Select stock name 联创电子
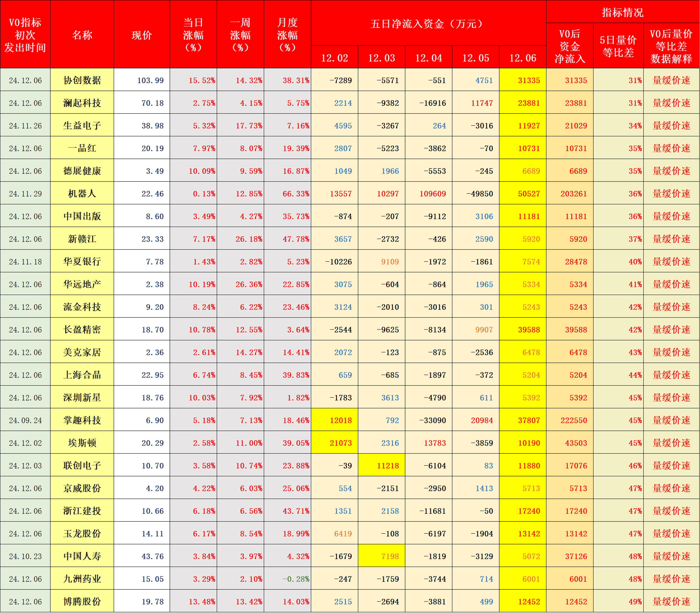 (82, 465)
